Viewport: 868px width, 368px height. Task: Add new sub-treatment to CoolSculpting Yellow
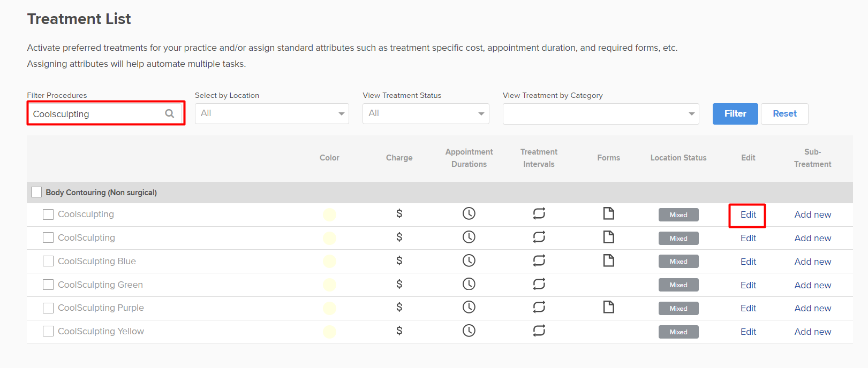813,332
